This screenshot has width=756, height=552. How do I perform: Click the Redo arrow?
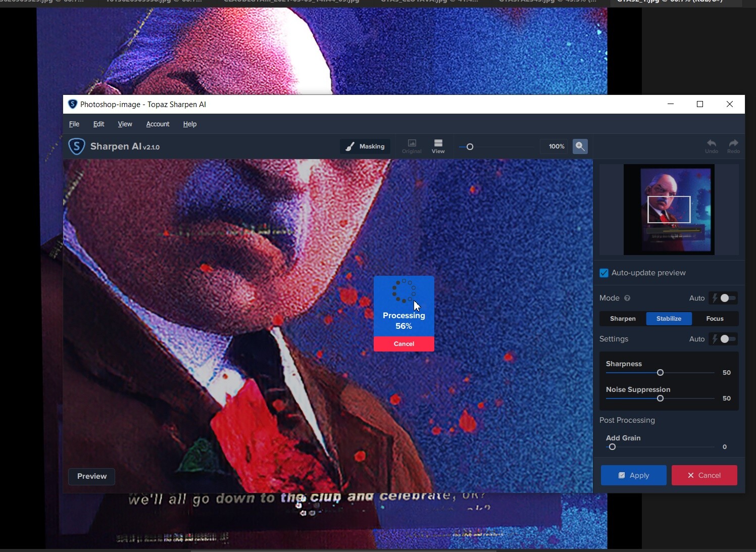pyautogui.click(x=733, y=146)
